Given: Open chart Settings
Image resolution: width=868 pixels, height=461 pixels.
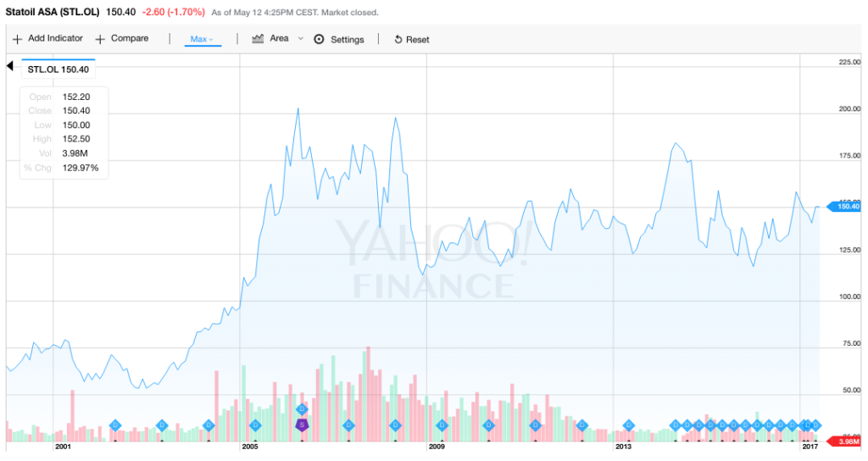Looking at the screenshot, I should [339, 39].
